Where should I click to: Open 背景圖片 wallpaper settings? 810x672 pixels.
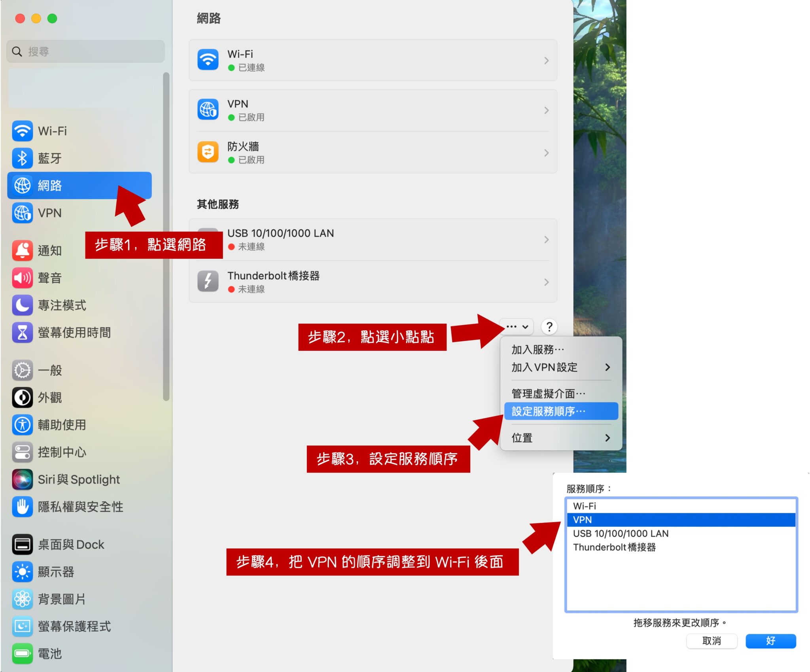(79, 599)
